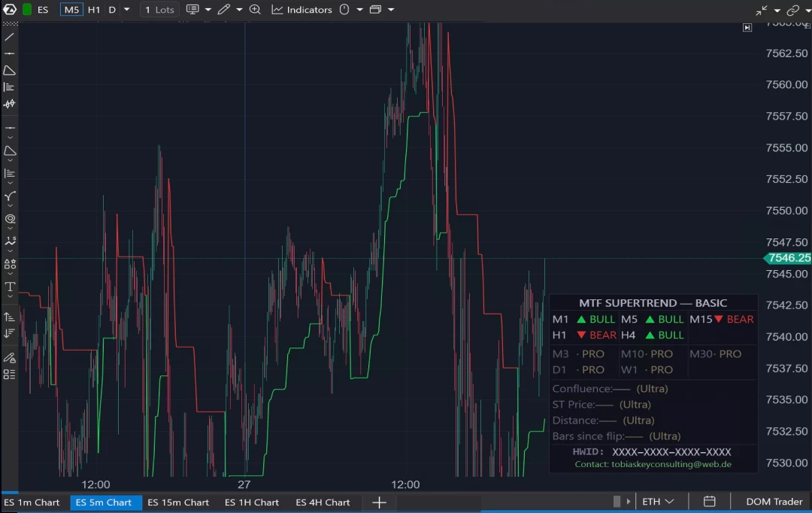Click the ES symbol field
The height and width of the screenshot is (513, 812).
click(43, 9)
